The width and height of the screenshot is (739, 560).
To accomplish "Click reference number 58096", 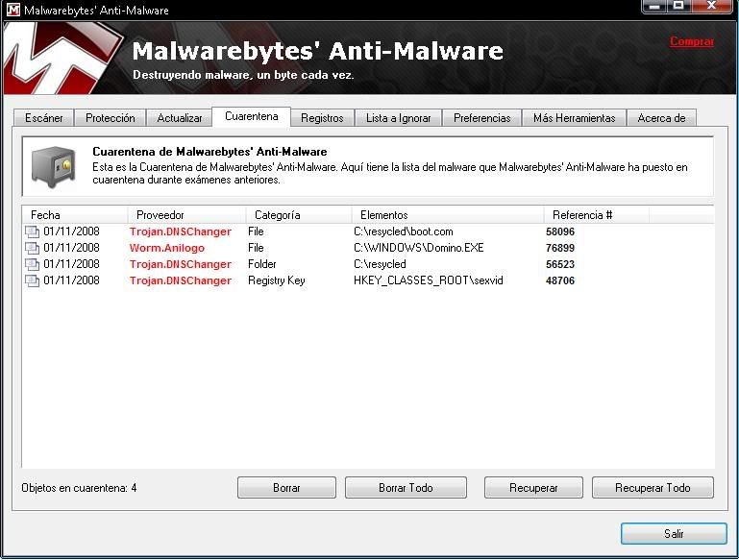I will [x=560, y=231].
